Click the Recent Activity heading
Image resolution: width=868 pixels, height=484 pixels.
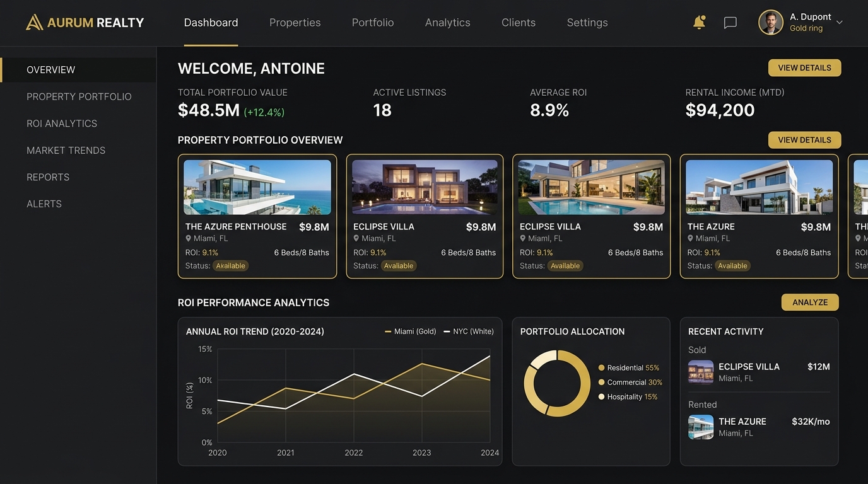pyautogui.click(x=725, y=331)
